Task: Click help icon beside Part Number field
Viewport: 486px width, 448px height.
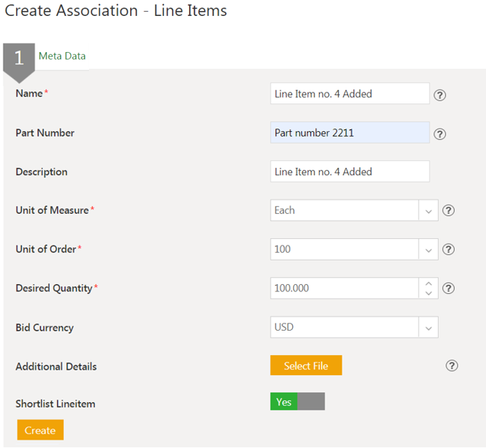Action: pos(439,134)
